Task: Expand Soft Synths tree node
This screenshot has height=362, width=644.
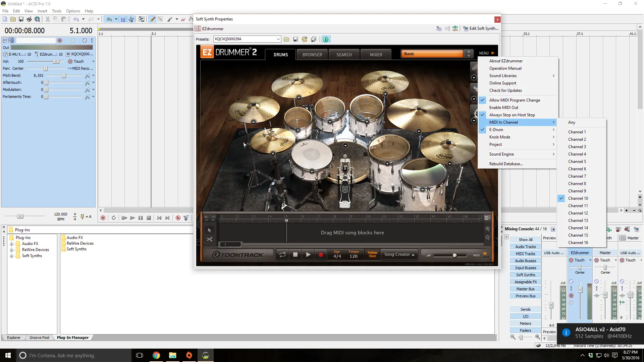Action: [x=12, y=256]
